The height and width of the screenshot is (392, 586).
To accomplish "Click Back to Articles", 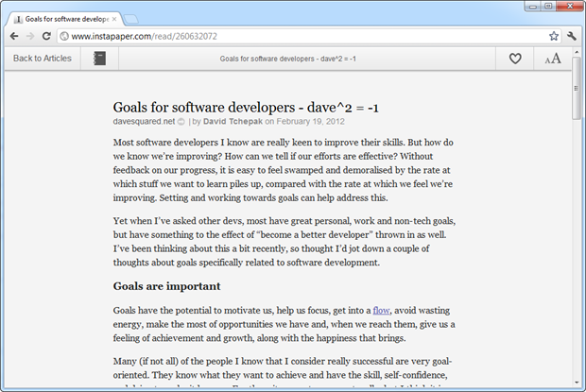I will (x=43, y=59).
